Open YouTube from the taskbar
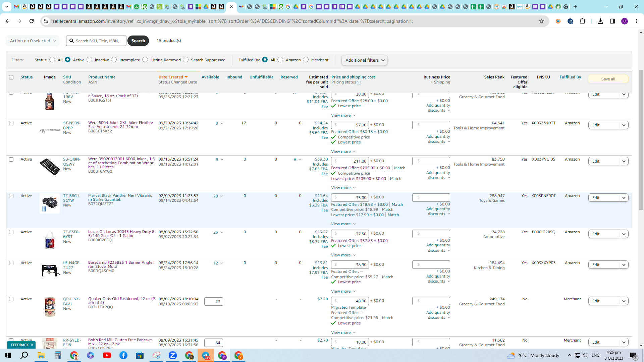The width and height of the screenshot is (644, 362). [107, 355]
